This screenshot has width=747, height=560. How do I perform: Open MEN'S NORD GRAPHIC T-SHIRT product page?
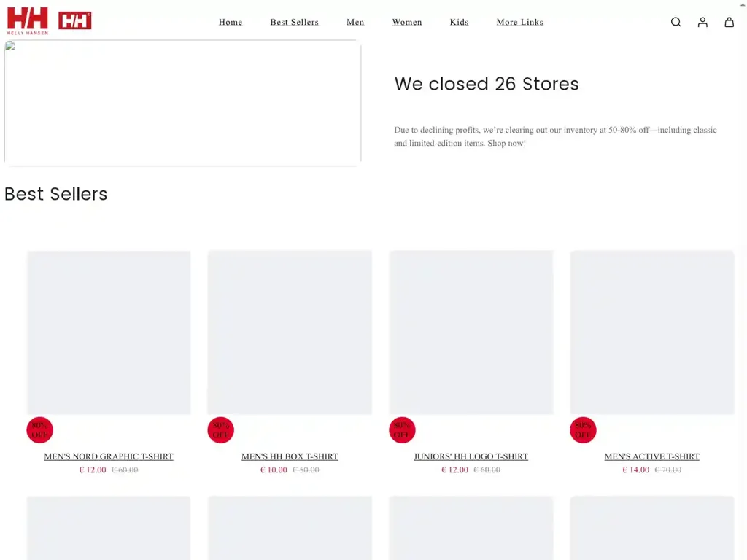coord(109,456)
